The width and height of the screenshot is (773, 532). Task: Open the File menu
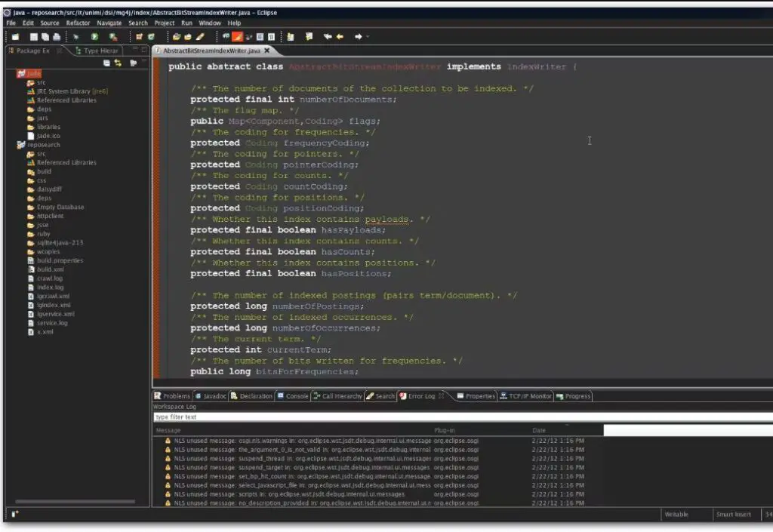coord(11,23)
